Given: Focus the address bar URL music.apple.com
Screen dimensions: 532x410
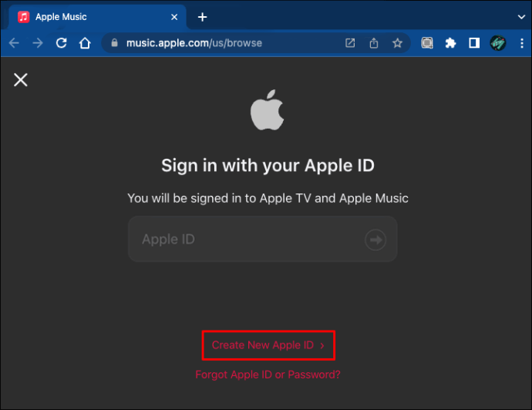Looking at the screenshot, I should click(x=194, y=43).
